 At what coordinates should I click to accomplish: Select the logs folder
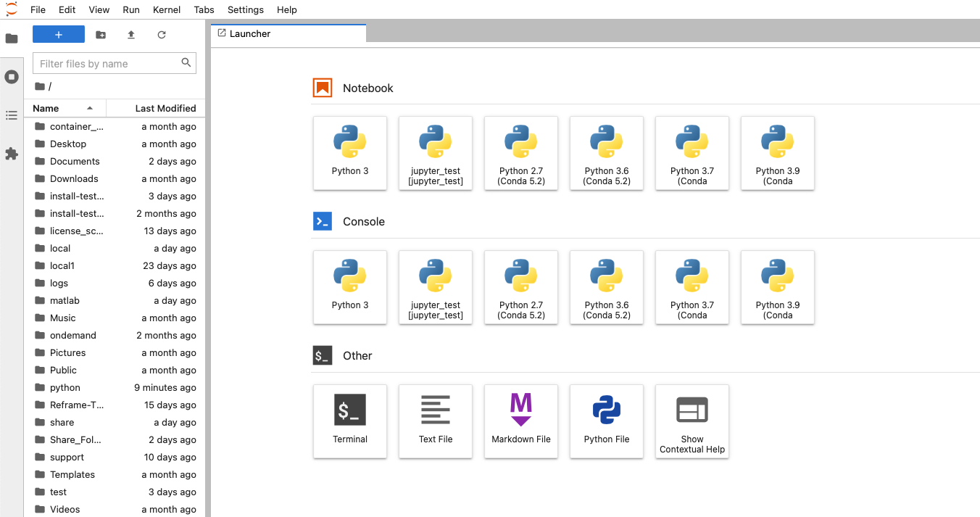coord(115,283)
